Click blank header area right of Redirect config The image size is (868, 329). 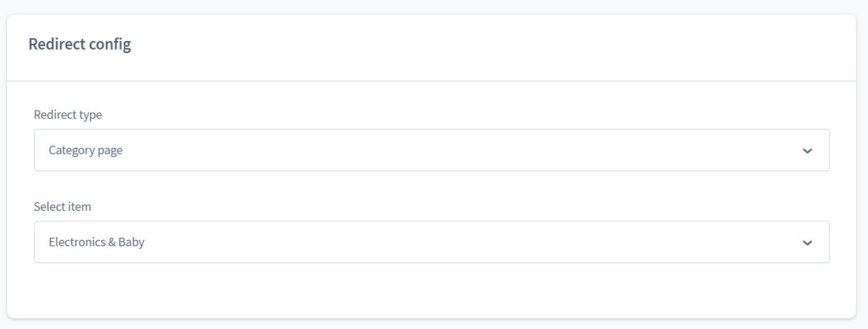click(495, 44)
